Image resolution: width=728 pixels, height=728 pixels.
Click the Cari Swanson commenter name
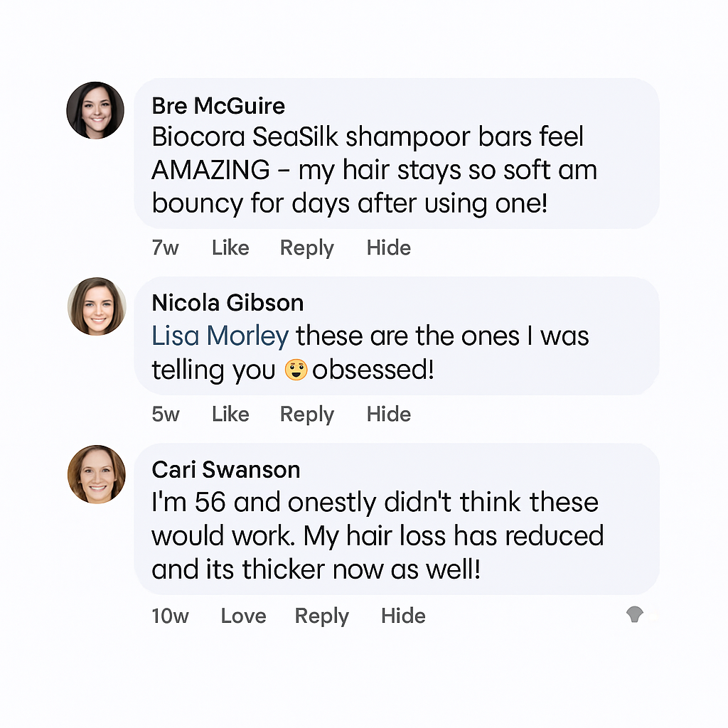(x=226, y=470)
